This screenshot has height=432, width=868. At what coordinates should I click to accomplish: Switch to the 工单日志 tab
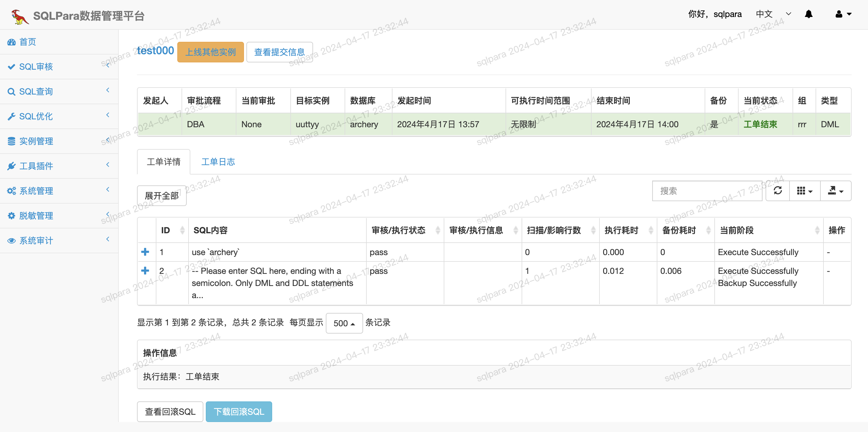pos(218,162)
